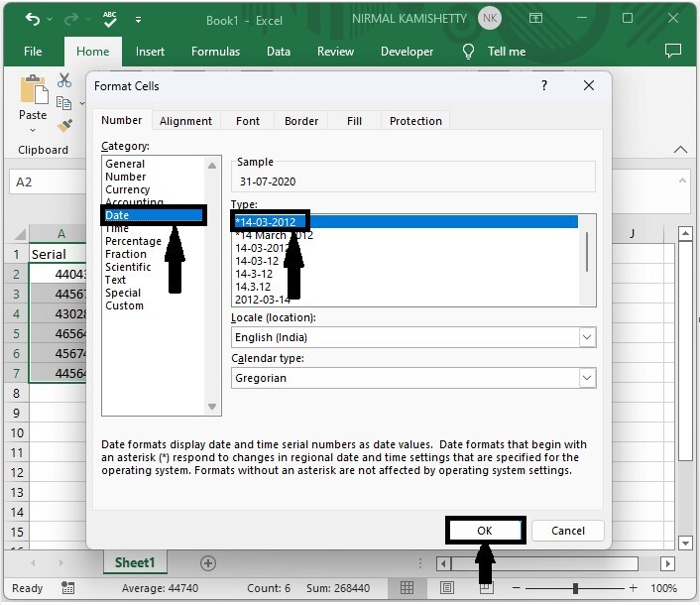The width and height of the screenshot is (700, 605).
Task: Click the Undo arrow in the title bar
Action: pos(33,20)
